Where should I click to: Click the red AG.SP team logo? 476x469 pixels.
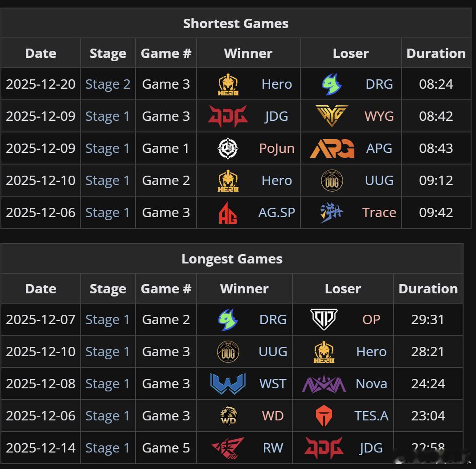[x=228, y=213]
